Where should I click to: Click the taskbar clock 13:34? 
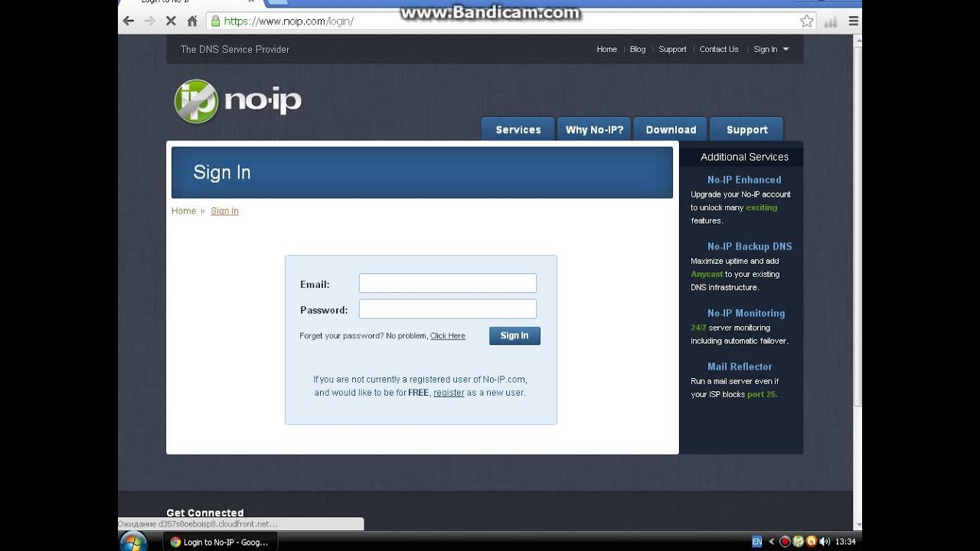[x=845, y=542]
